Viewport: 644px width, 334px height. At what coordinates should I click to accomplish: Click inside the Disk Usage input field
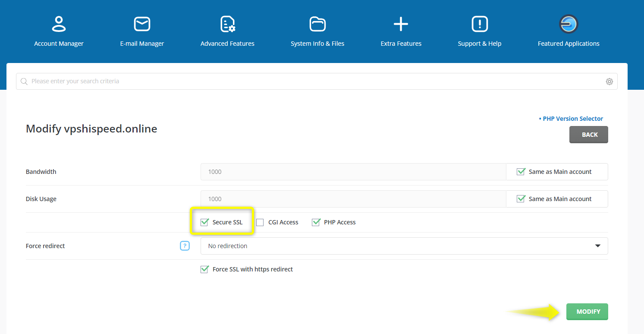352,199
